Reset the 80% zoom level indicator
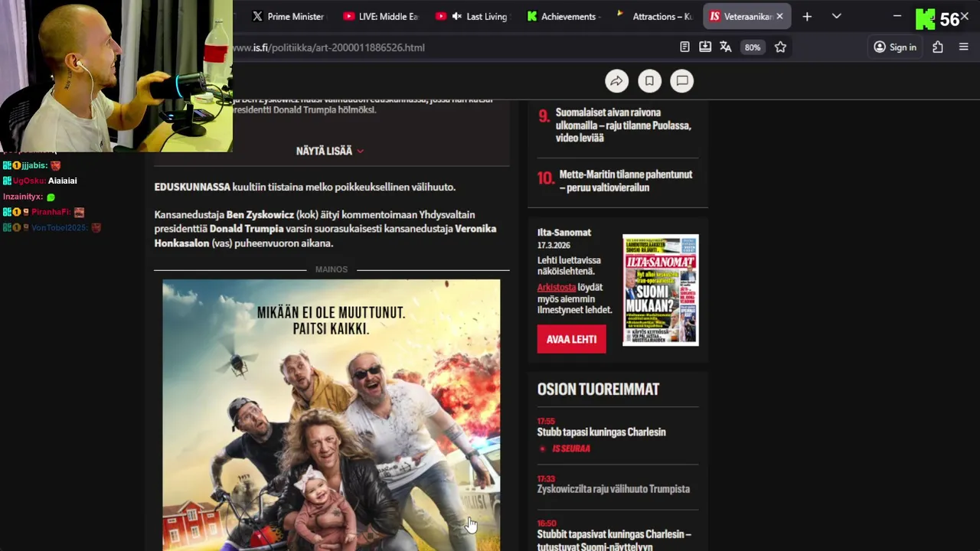Viewport: 980px width, 551px height. [753, 47]
